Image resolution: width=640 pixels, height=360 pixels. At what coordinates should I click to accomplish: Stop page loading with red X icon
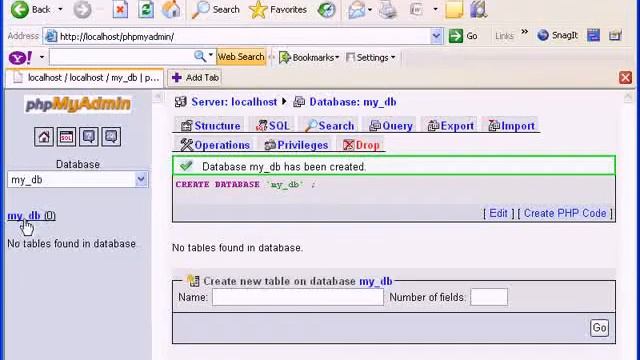[120, 9]
